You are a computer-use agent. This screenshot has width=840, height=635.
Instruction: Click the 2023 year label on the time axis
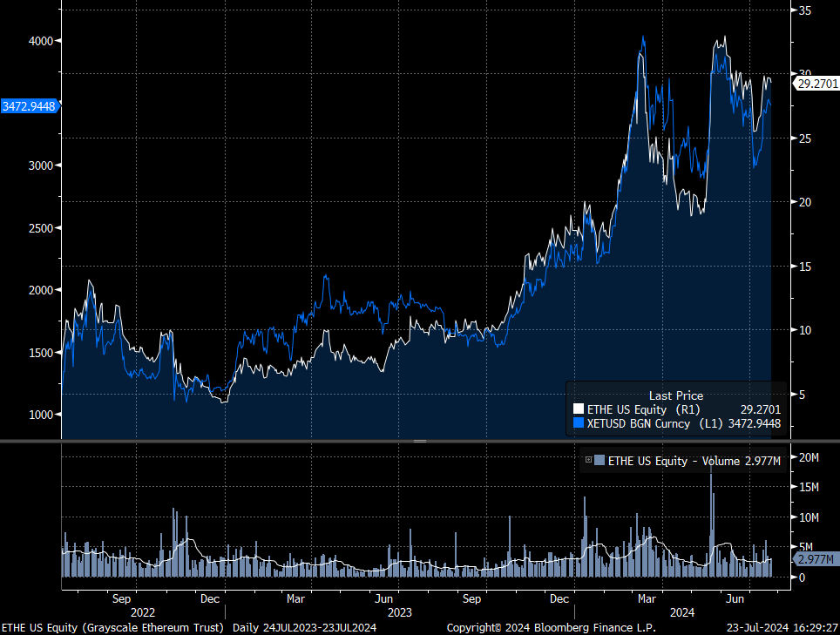[400, 612]
